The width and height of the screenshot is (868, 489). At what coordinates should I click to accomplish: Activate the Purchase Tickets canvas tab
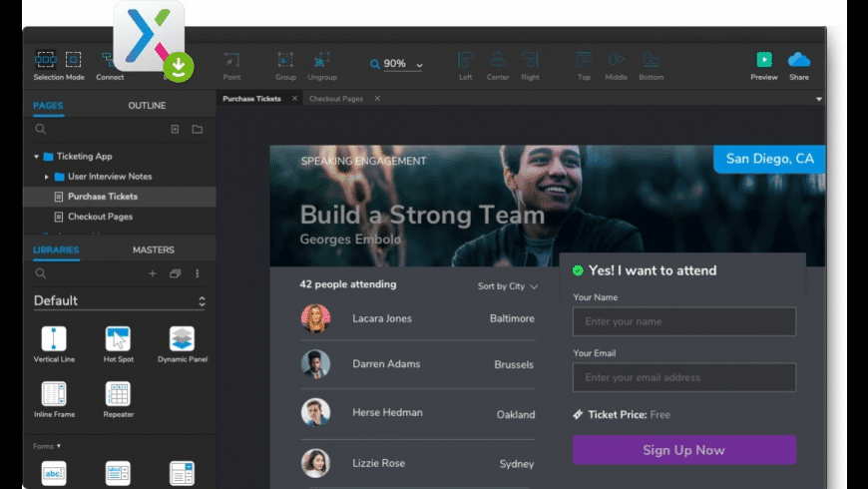(x=251, y=99)
